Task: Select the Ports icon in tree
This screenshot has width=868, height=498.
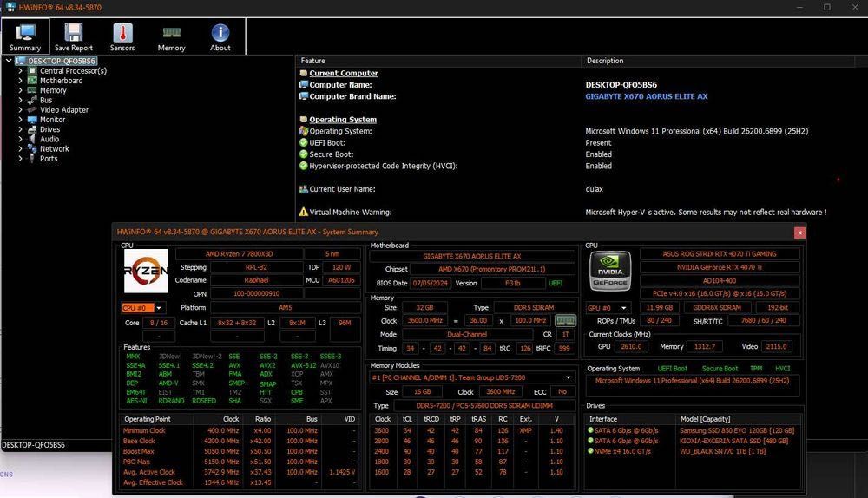Action: (x=32, y=158)
